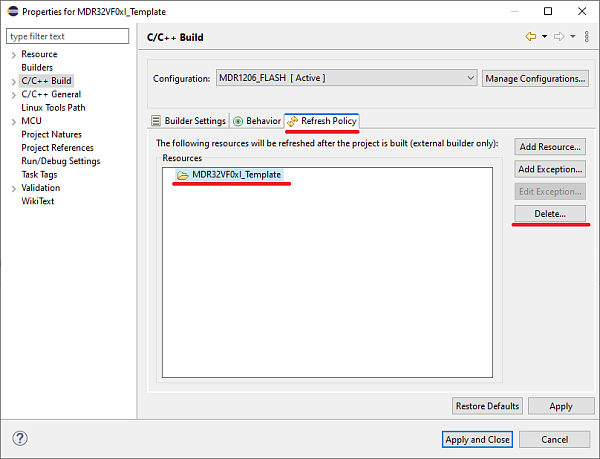The image size is (600, 459).
Task: Open the forward history dropdown arrow
Action: [573, 37]
